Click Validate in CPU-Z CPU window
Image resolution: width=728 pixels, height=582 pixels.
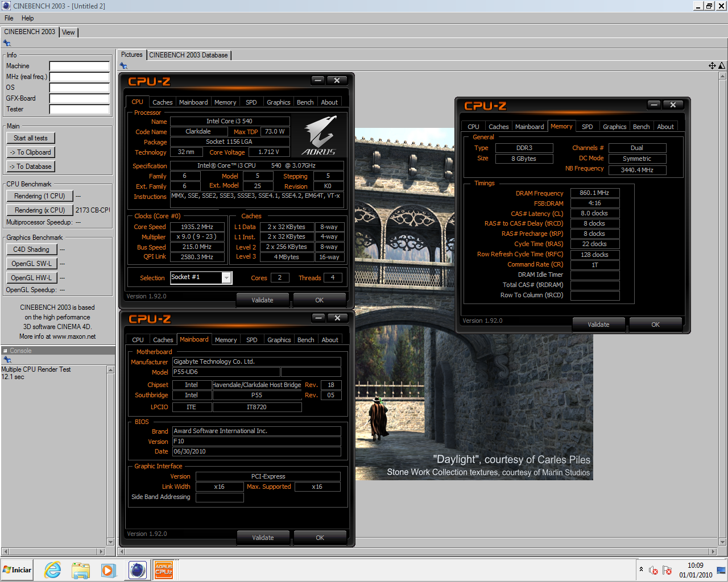[x=262, y=300]
